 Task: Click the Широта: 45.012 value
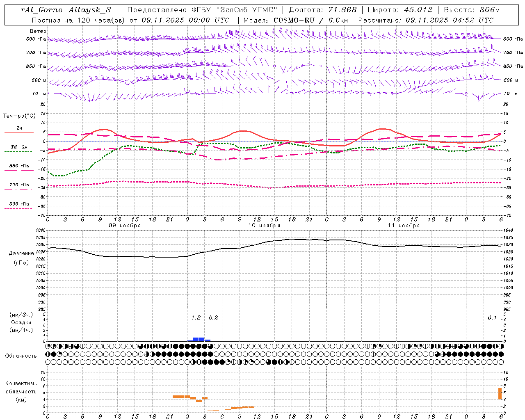click(x=400, y=10)
